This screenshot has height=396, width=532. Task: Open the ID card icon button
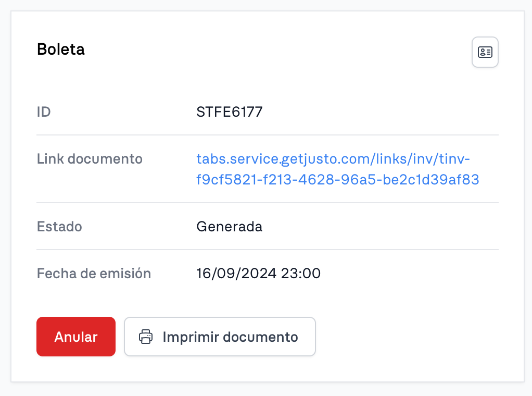pyautogui.click(x=485, y=52)
